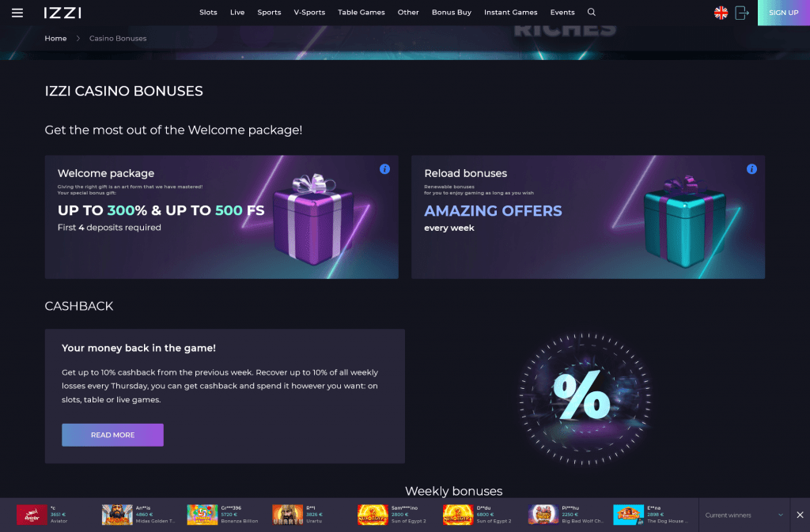Open the hamburger menu

17,13
